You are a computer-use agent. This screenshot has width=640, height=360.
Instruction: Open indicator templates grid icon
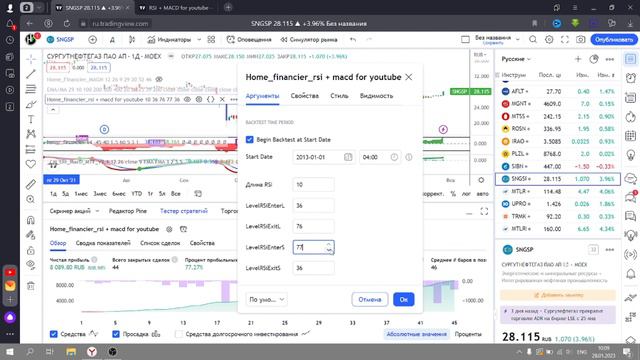(x=211, y=40)
